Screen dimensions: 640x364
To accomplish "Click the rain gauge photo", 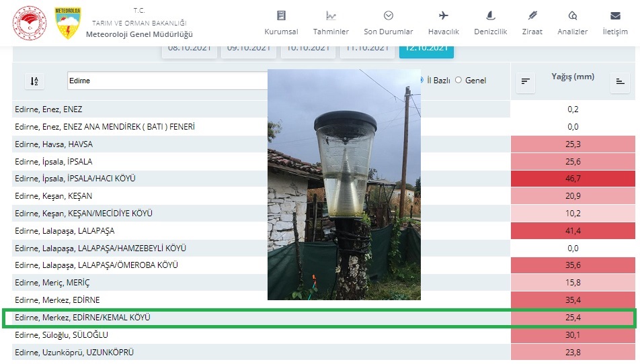I will 344,184.
